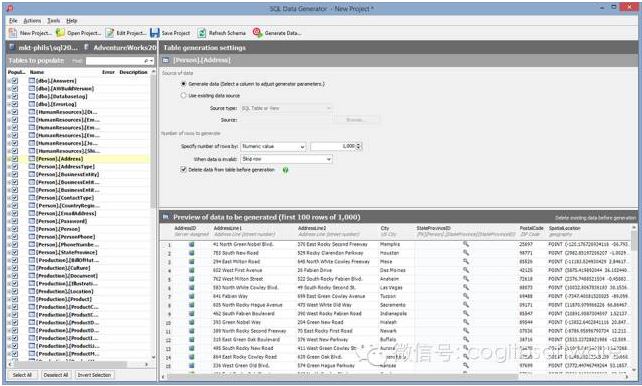Image resolution: width=642 pixels, height=386 pixels.
Task: Click the table icon in the [Person].[Address] header
Action: [x=166, y=60]
